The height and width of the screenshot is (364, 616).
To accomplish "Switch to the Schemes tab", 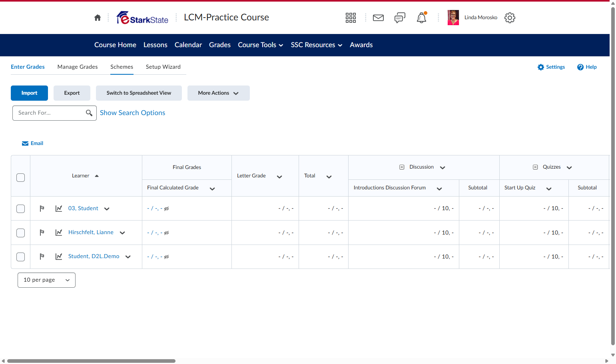I will click(x=122, y=67).
